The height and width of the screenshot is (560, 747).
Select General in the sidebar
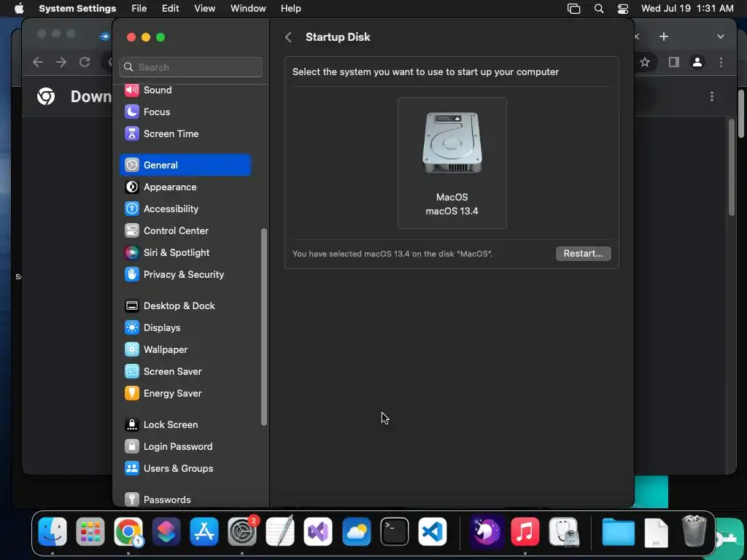coord(185,166)
